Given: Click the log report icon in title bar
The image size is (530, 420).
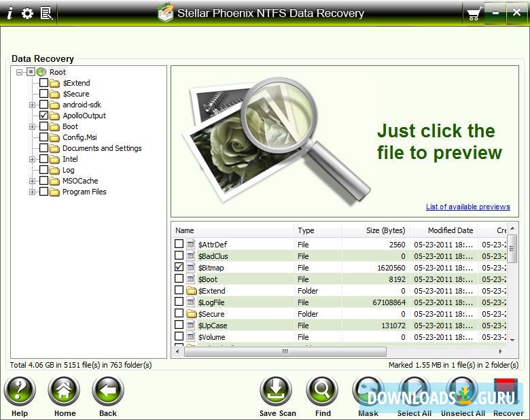Looking at the screenshot, I should point(46,13).
